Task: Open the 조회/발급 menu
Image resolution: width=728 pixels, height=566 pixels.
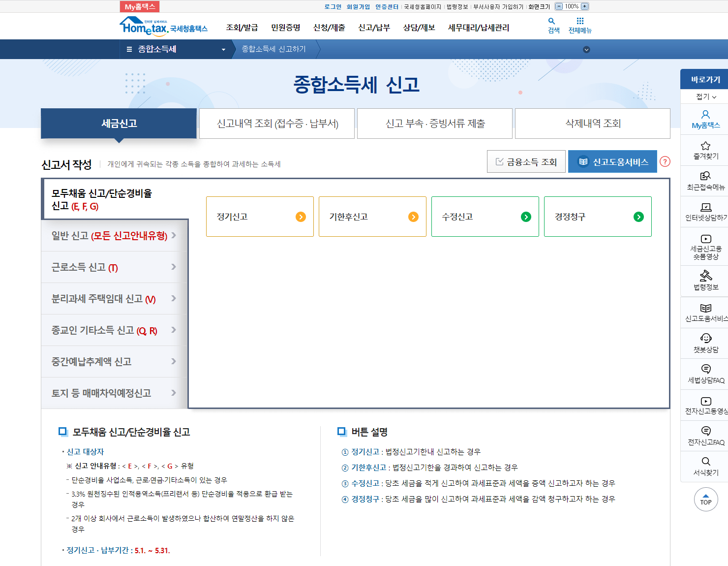Action: (242, 28)
